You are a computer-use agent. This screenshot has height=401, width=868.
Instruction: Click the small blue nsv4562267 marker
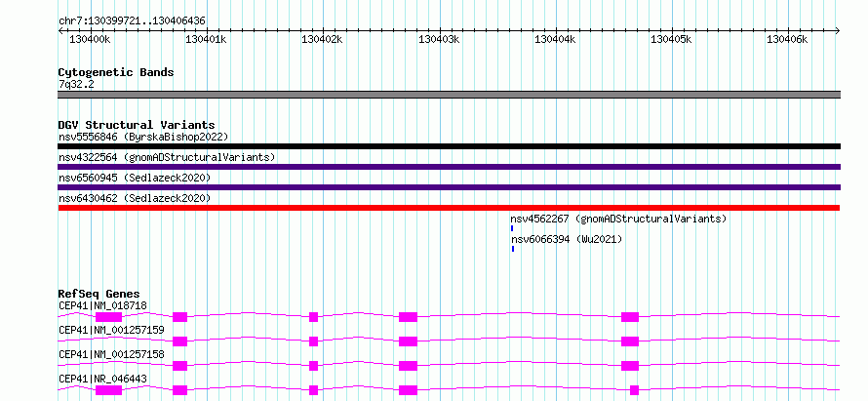(x=512, y=228)
